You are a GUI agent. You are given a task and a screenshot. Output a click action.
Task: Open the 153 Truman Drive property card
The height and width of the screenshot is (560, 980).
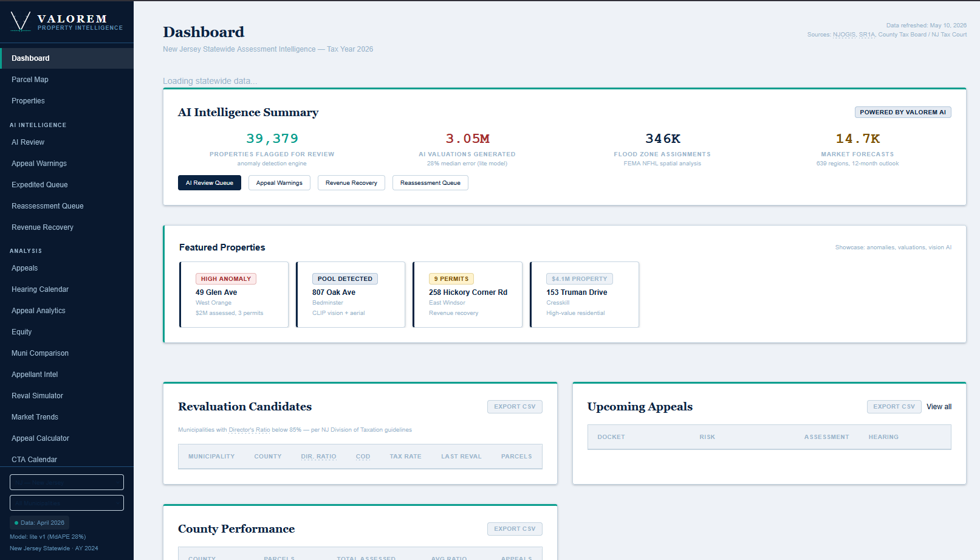(x=584, y=295)
